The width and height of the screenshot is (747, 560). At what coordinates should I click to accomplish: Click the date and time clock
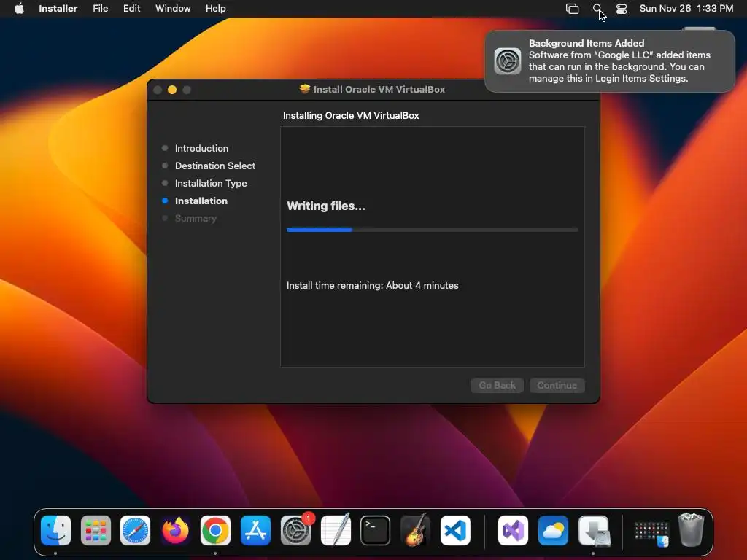(686, 9)
